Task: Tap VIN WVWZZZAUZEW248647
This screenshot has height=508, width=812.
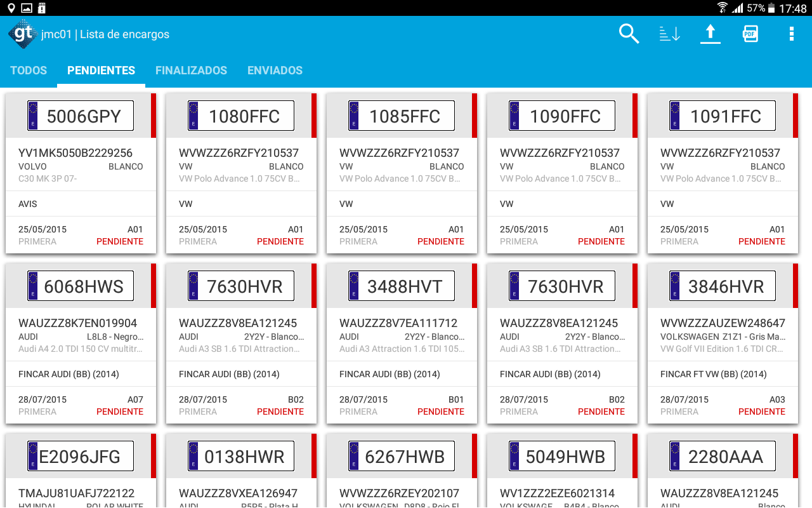Action: [723, 323]
